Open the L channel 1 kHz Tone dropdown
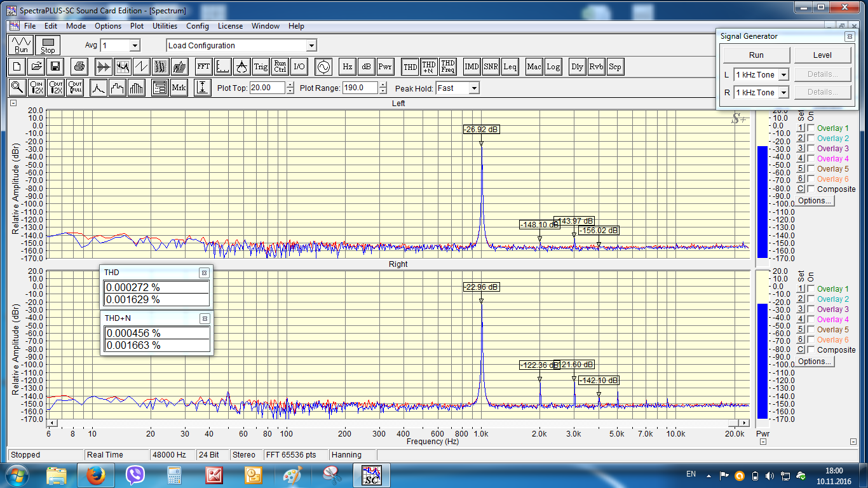868x488 pixels. tap(783, 75)
